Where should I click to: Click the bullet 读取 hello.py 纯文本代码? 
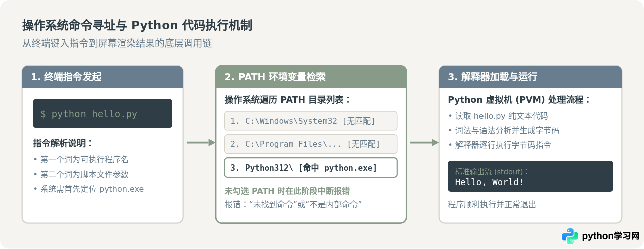tap(498, 116)
